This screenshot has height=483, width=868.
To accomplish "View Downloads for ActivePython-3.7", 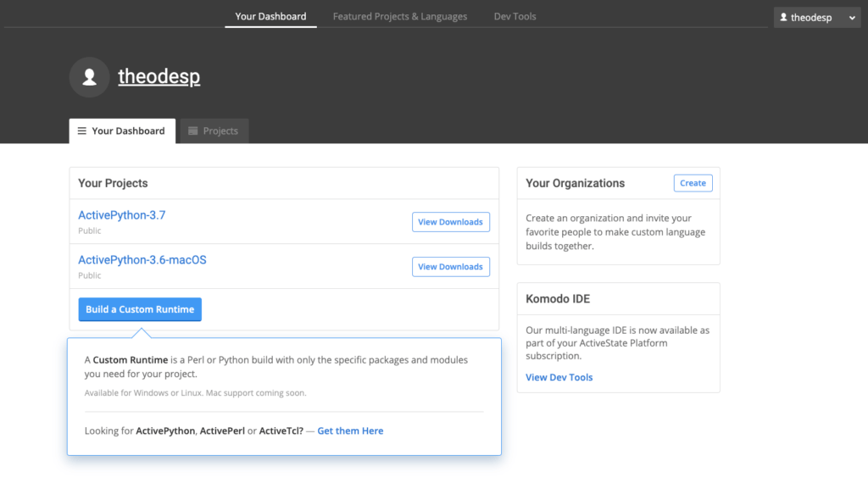I will coord(450,222).
